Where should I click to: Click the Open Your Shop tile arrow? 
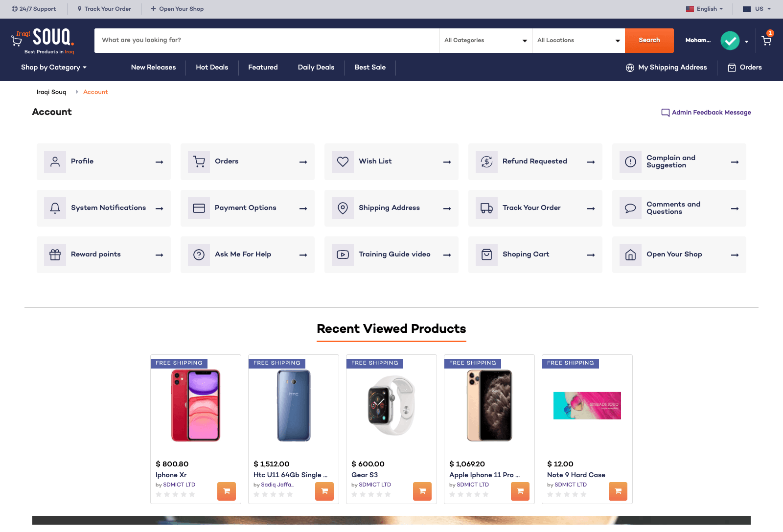(x=735, y=255)
